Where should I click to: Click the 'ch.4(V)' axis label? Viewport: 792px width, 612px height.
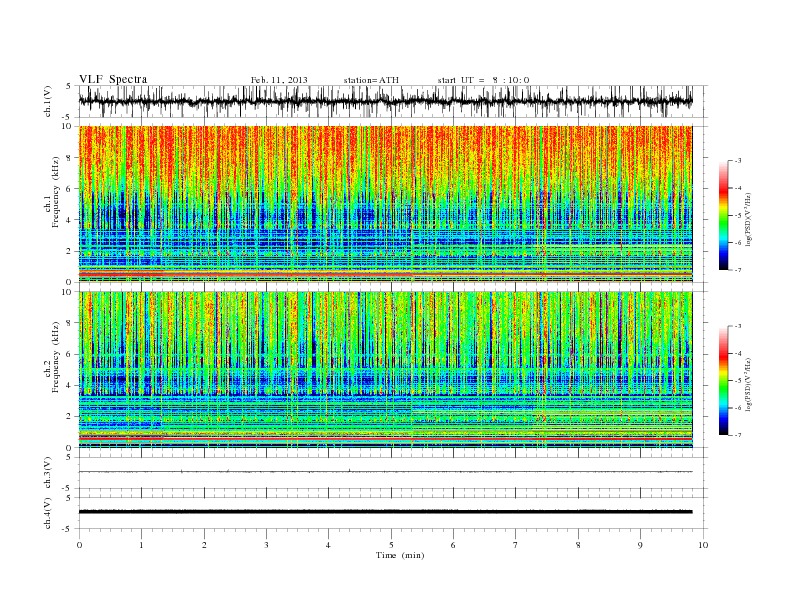pyautogui.click(x=48, y=513)
